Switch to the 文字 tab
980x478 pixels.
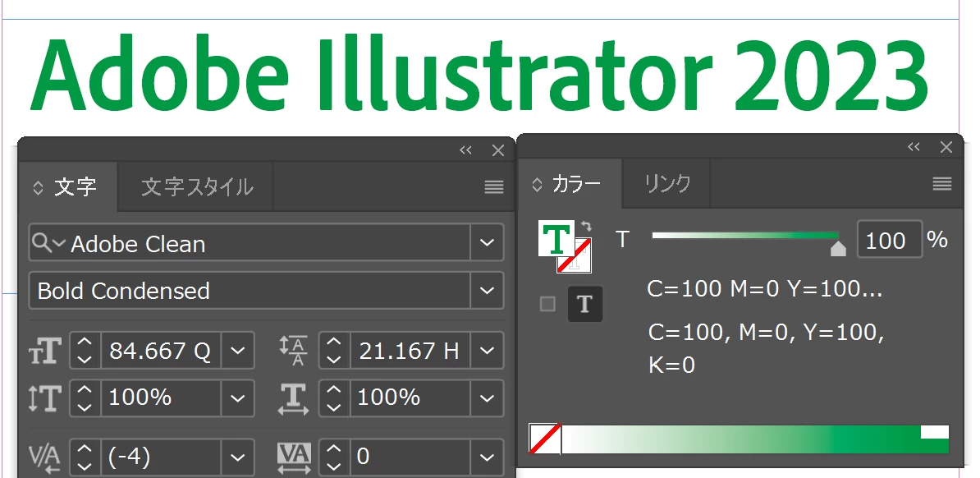tap(68, 187)
